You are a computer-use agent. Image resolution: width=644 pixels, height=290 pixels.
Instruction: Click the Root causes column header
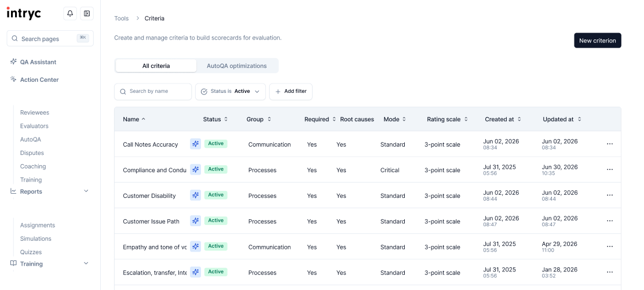click(357, 119)
